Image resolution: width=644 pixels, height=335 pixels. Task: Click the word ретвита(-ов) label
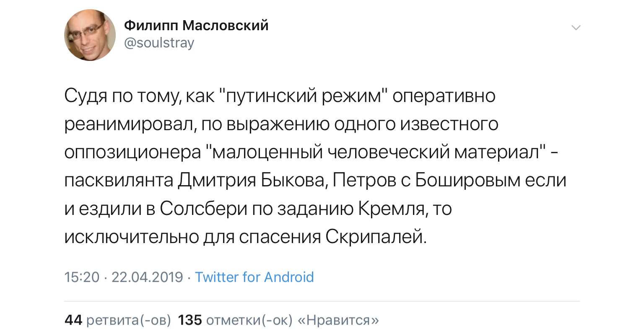pyautogui.click(x=128, y=320)
